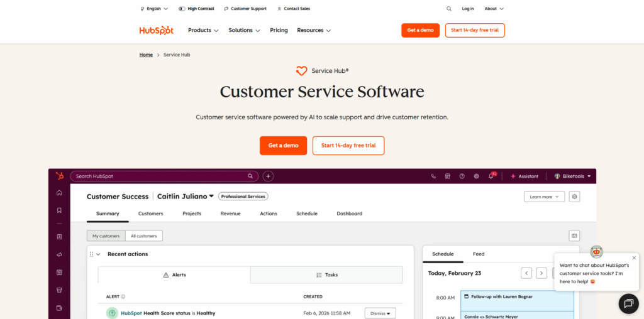Click the Contacts icon in app sidebar
The width and height of the screenshot is (644, 319).
60,237
